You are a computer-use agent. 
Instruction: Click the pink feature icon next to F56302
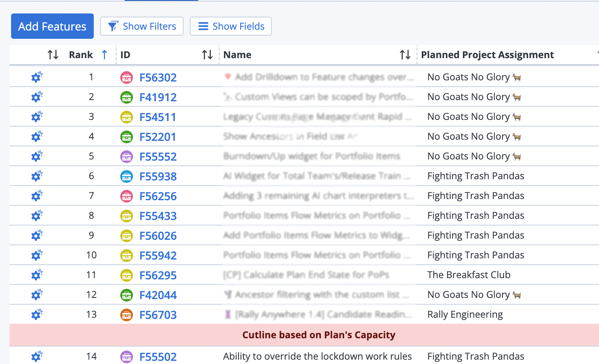[x=127, y=78]
